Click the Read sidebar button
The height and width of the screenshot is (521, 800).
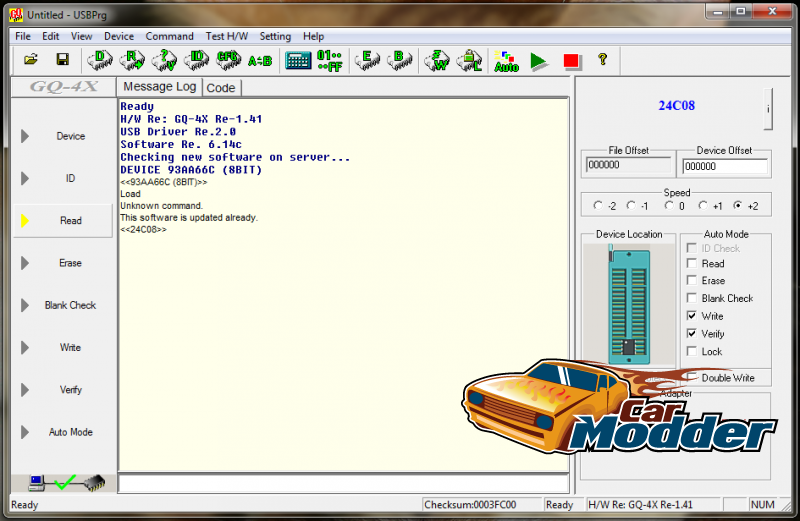point(63,221)
